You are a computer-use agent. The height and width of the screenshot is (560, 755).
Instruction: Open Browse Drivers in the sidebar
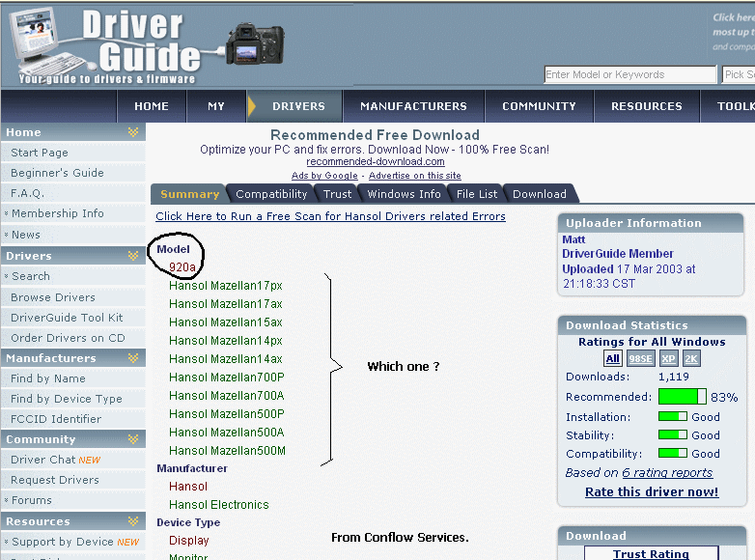(53, 297)
